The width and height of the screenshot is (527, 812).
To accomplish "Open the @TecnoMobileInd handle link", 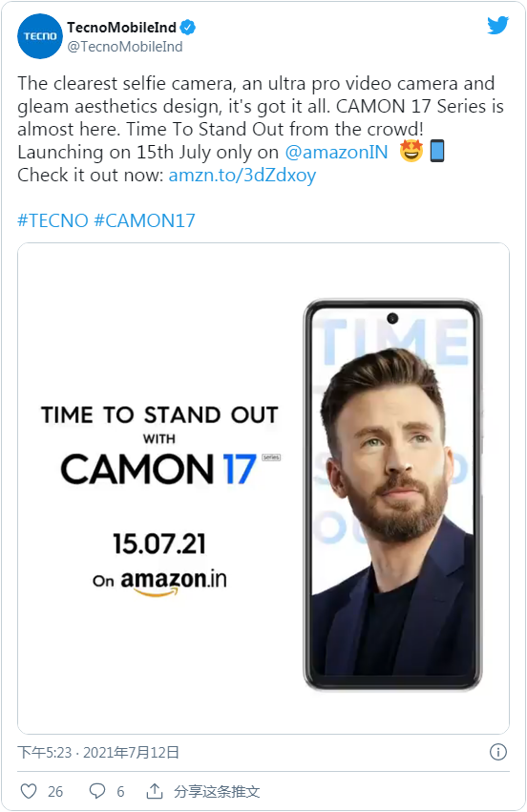I will [125, 47].
